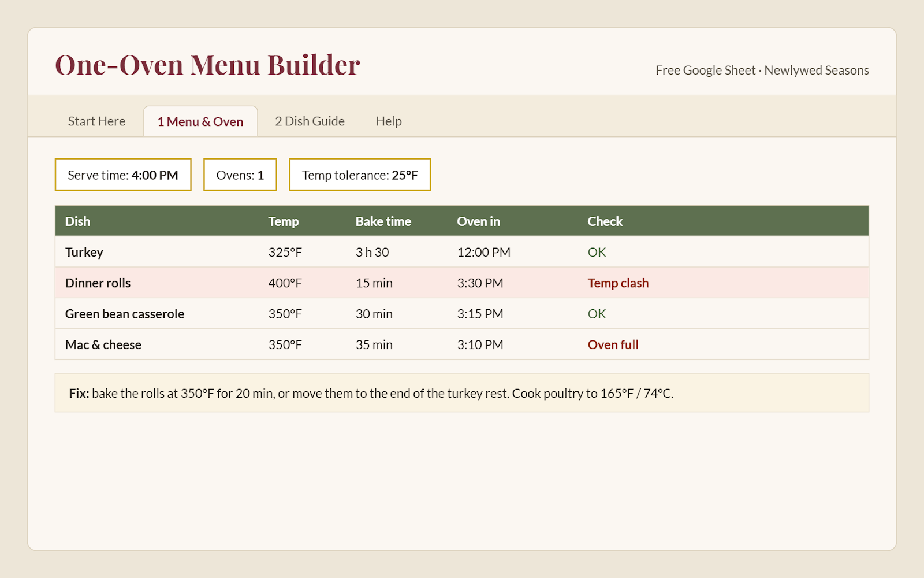Click the Dinner rolls 400°F temp cell
The height and width of the screenshot is (578, 924).
point(285,283)
